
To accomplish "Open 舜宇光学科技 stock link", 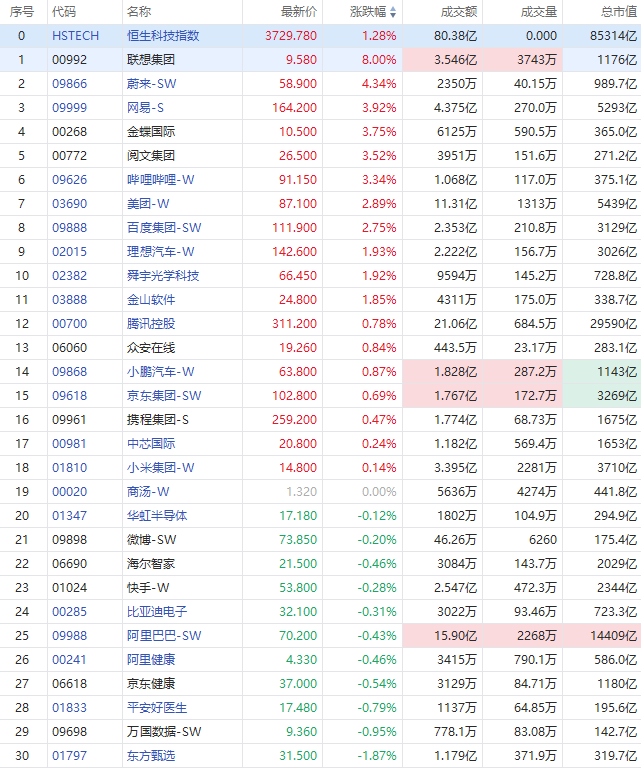I will click(x=163, y=276).
